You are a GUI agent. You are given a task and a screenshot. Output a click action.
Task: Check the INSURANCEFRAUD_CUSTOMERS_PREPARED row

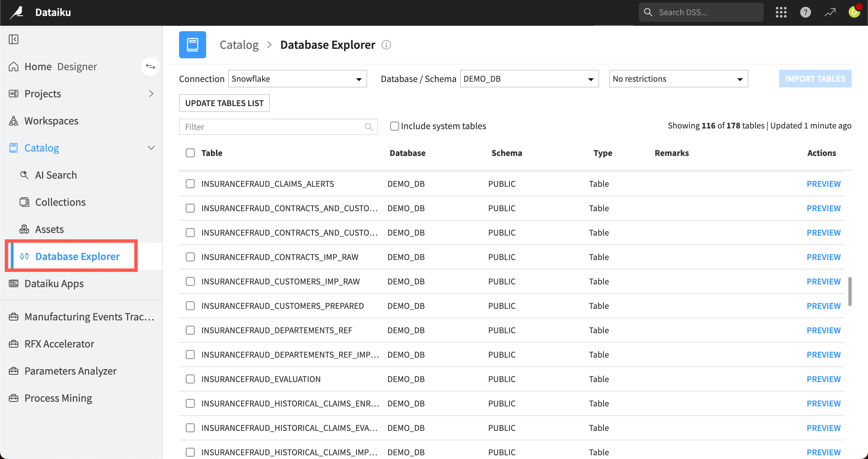point(190,306)
